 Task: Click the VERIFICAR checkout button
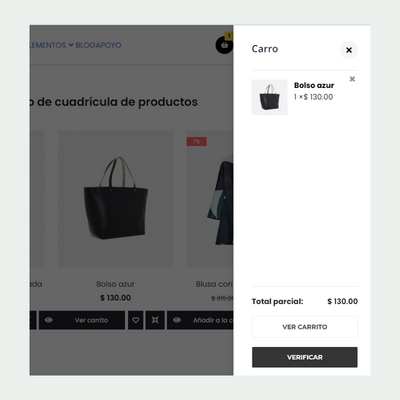[x=305, y=357]
